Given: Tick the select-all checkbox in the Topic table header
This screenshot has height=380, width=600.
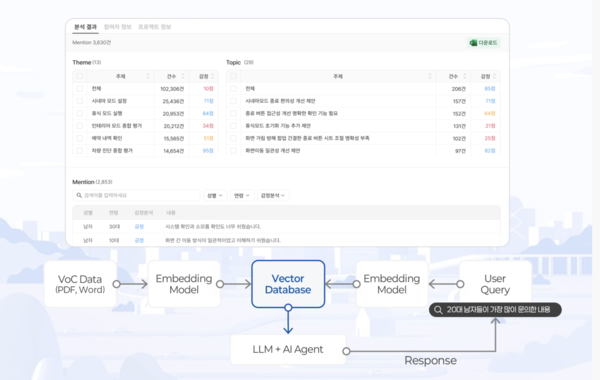Looking at the screenshot, I should [233, 77].
